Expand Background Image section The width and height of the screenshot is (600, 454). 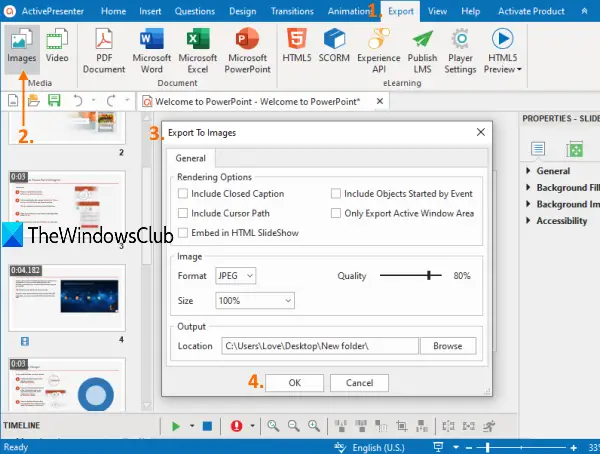pos(528,204)
